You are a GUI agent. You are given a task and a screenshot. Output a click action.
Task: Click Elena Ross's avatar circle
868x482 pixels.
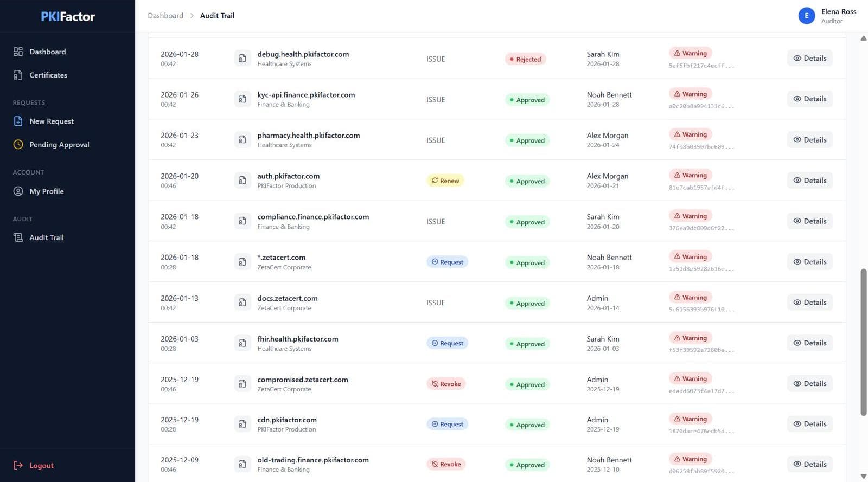point(807,16)
